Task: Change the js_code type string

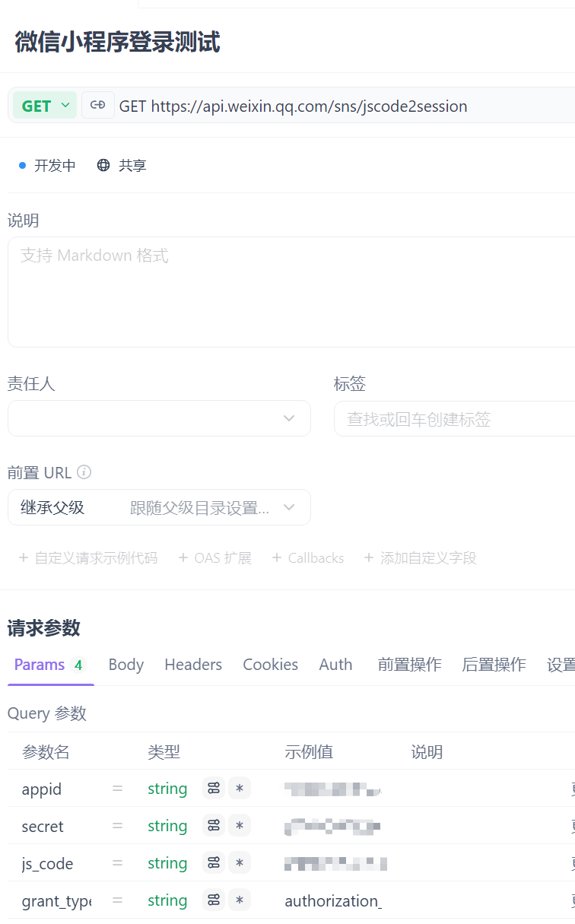Action: [x=167, y=863]
